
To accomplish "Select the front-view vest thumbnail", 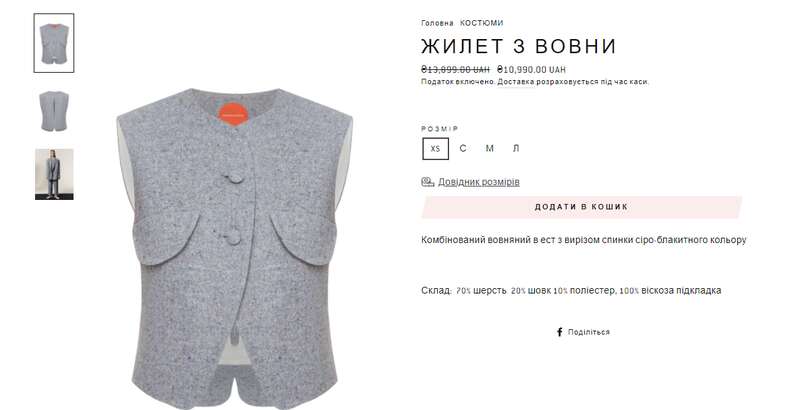I will [54, 43].
